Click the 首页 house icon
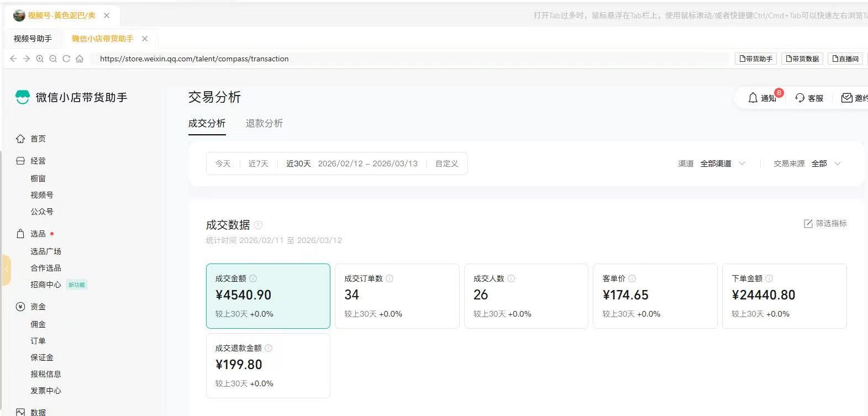This screenshot has height=416, width=868. (20, 139)
